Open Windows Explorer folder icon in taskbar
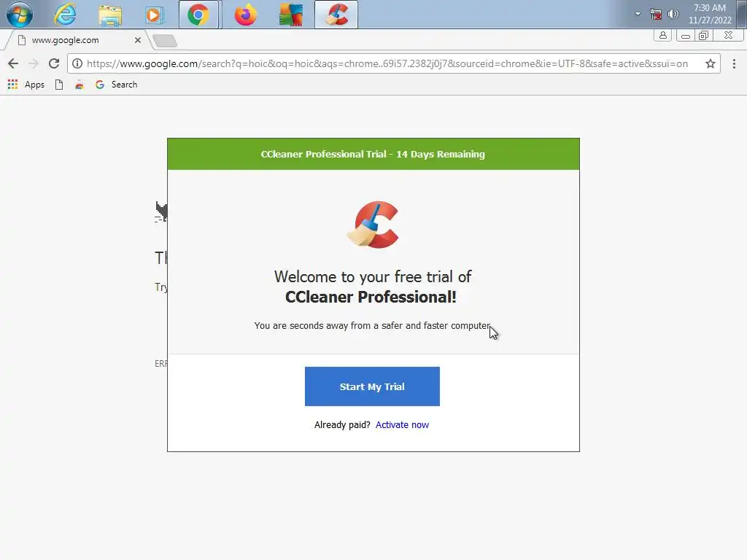This screenshot has width=747, height=560. 110,15
